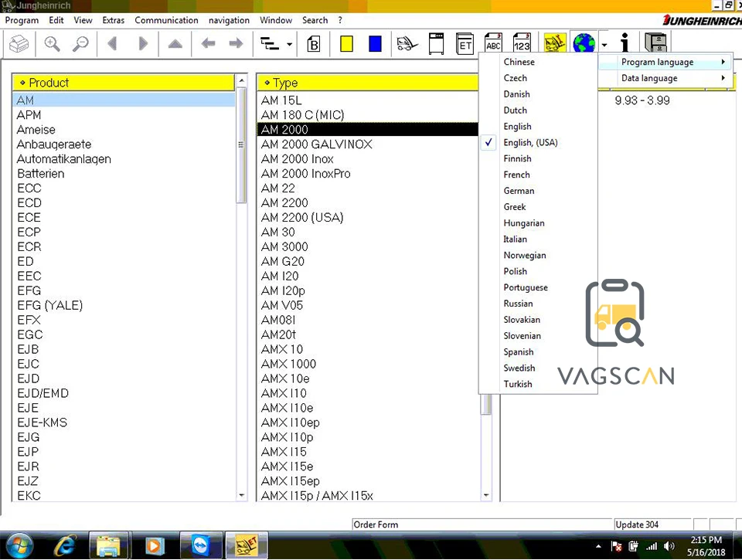Click the up triangle toolbar icon

pyautogui.click(x=175, y=44)
